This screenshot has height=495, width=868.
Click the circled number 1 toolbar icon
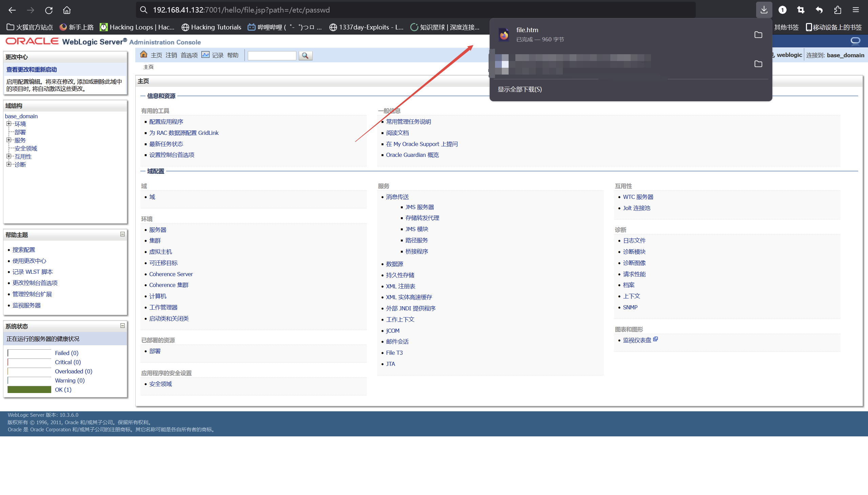[782, 10]
